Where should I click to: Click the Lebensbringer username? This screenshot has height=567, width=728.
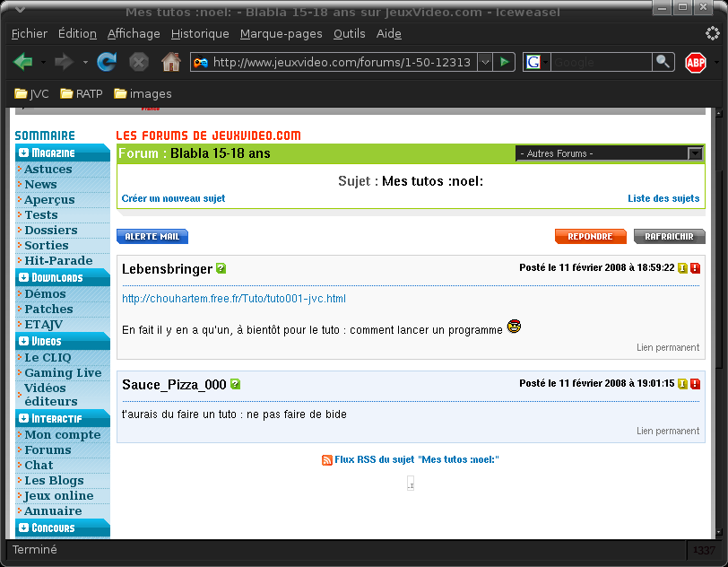(167, 268)
